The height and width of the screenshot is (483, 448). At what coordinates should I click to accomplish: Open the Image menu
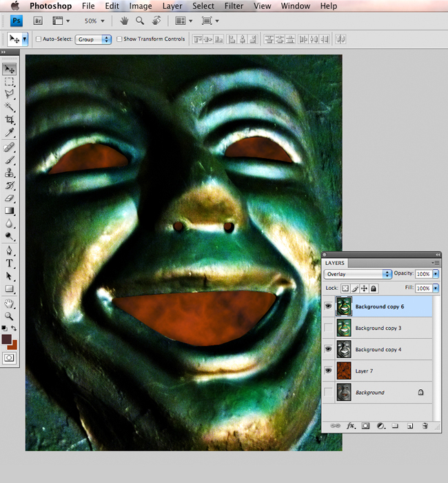(141, 6)
